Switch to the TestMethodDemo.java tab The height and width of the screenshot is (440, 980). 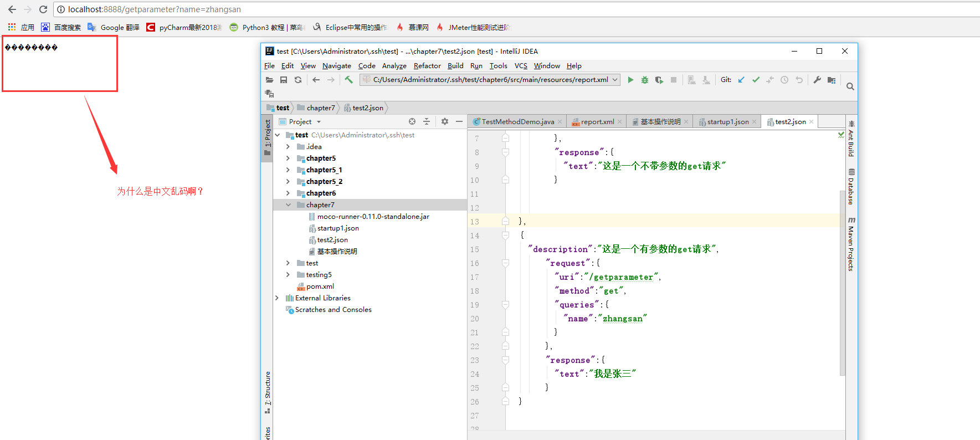pyautogui.click(x=517, y=122)
